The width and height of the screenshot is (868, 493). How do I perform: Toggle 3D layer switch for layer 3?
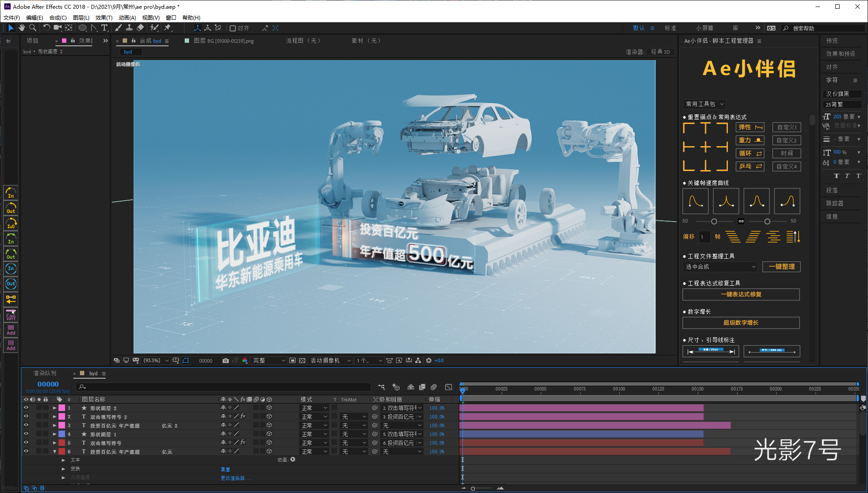click(x=269, y=425)
